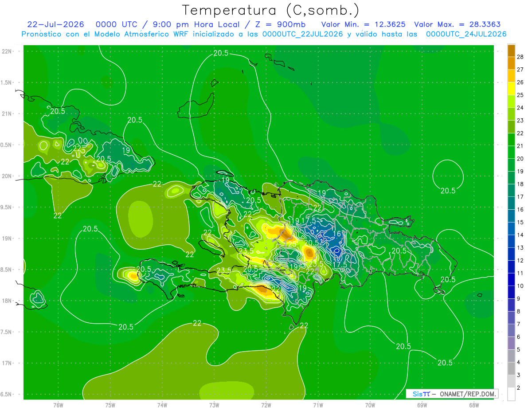Click the 68W longitude axis label
This screenshot has height=411, width=532.
pos(474,405)
